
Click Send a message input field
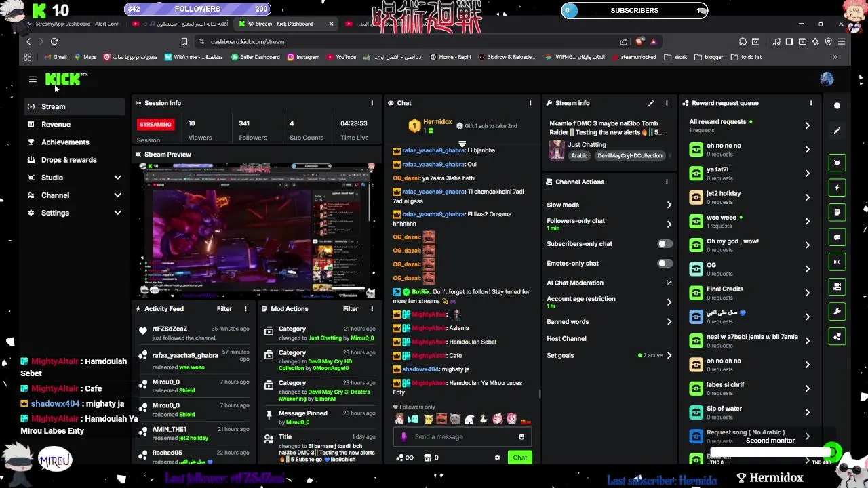[x=461, y=437]
